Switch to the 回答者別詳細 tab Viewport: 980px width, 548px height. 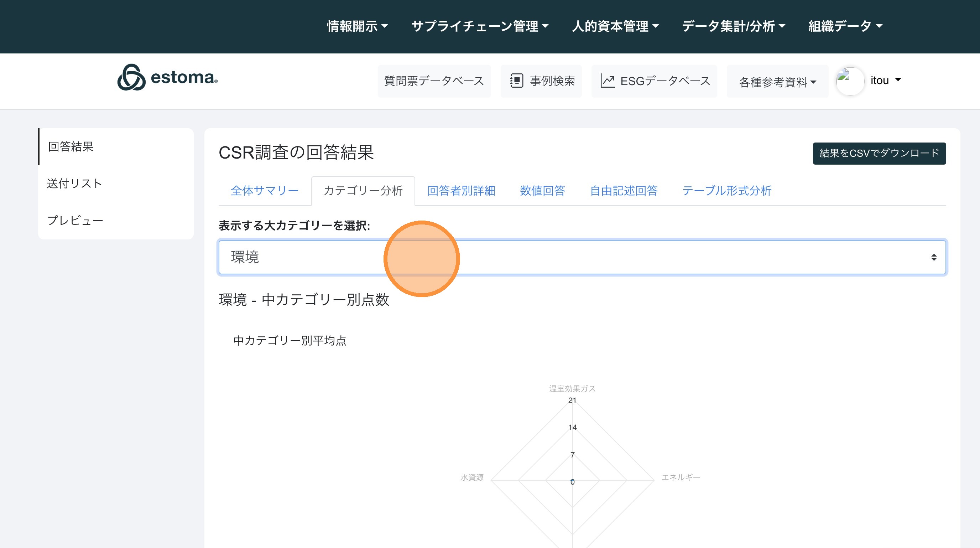[x=461, y=191]
